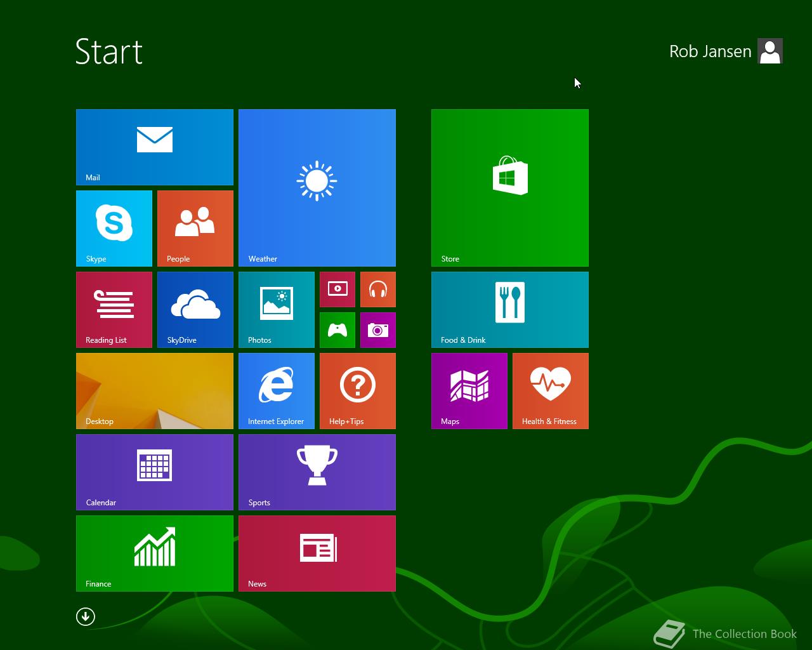Open the small Video tile

click(x=337, y=289)
